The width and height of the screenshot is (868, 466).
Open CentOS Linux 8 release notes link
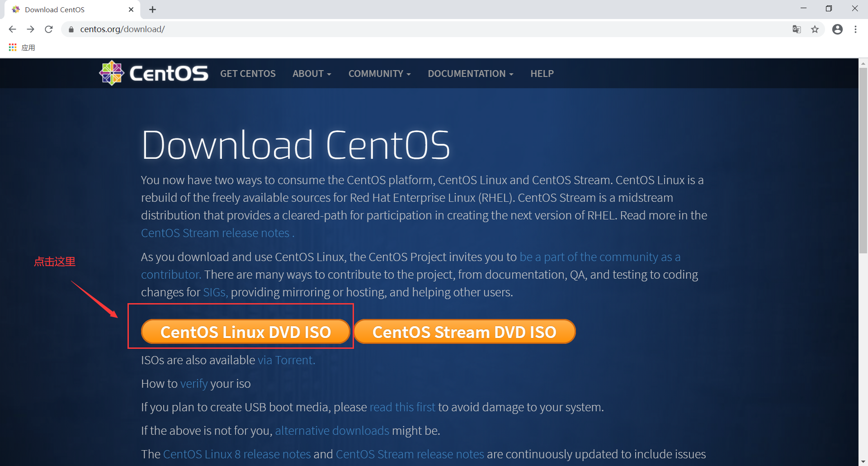237,454
